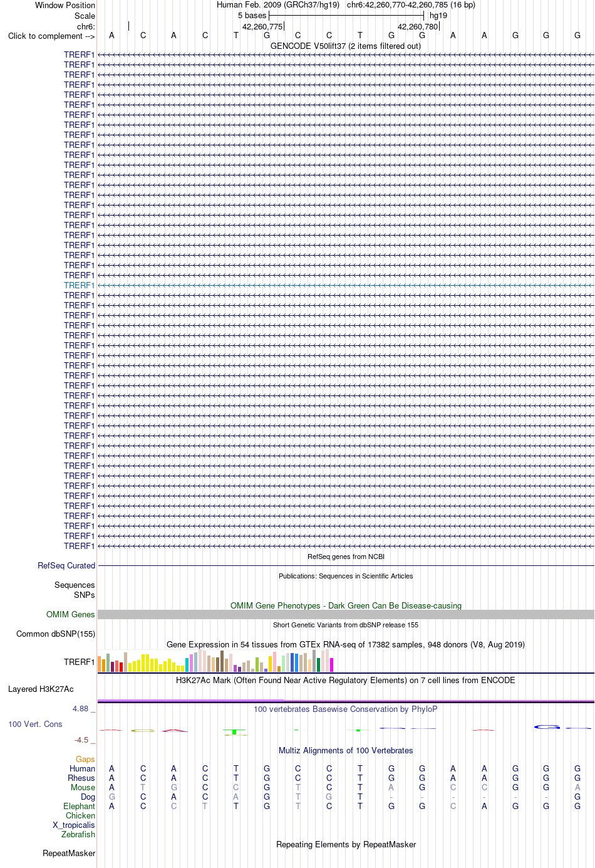
Task: Open 'Publications: Sequences in Scientific Articles' title
Action: [x=346, y=576]
